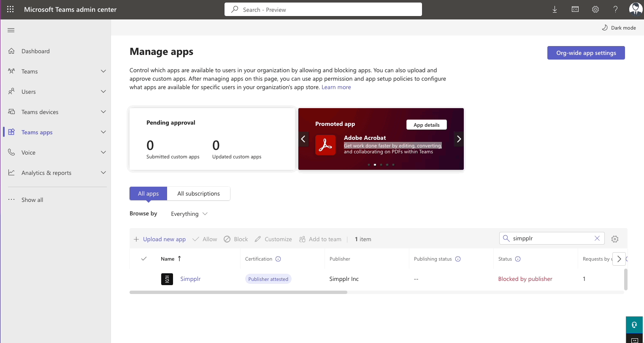Toggle select-all checkmark in table header
This screenshot has width=644, height=343.
(143, 259)
